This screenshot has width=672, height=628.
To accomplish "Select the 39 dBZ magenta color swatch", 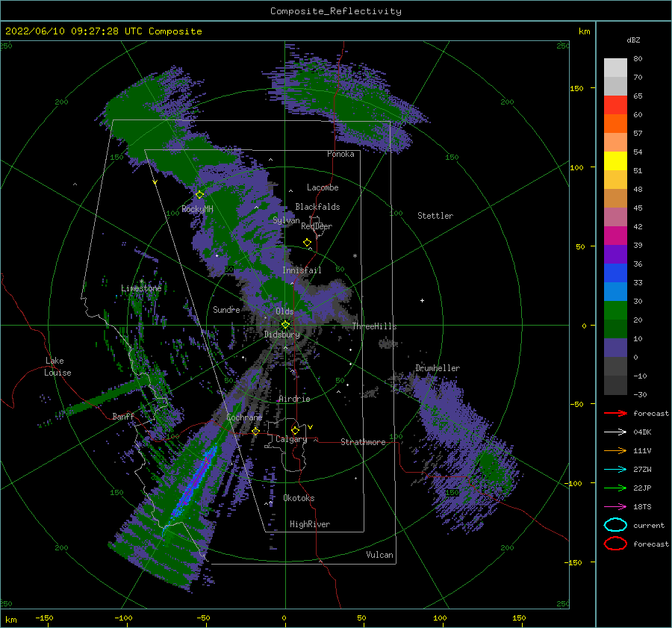I will coord(615,235).
